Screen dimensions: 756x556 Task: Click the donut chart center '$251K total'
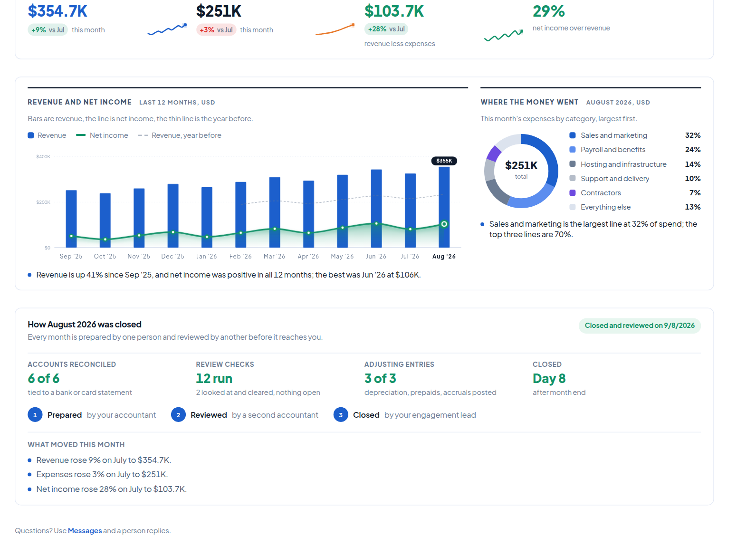(x=521, y=169)
